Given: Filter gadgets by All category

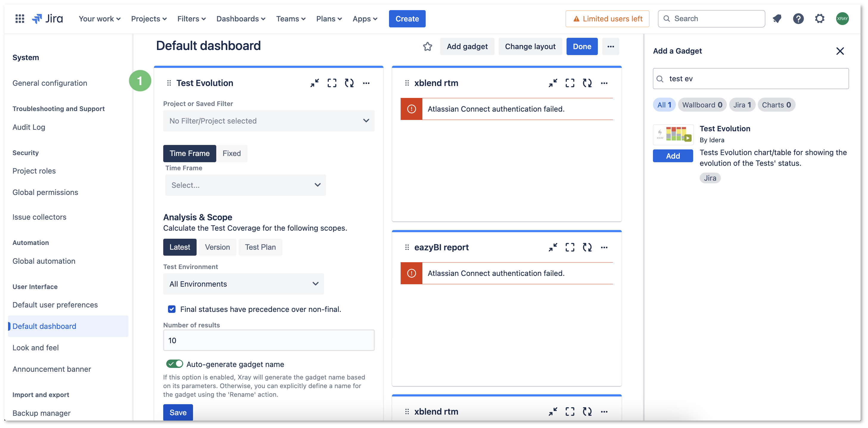Looking at the screenshot, I should pos(664,105).
